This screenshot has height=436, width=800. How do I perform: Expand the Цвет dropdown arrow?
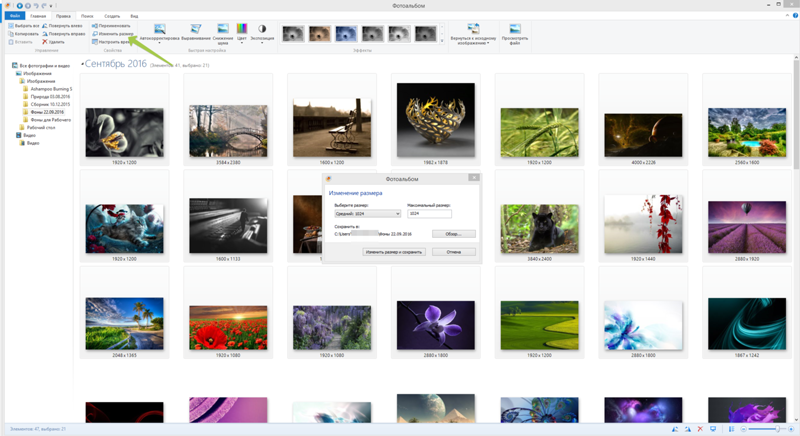(242, 43)
